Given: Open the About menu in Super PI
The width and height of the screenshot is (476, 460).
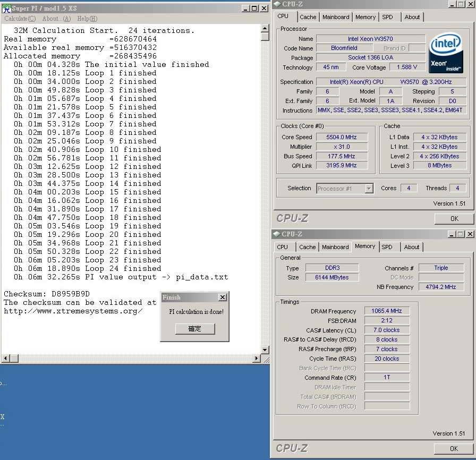Looking at the screenshot, I should [56, 19].
